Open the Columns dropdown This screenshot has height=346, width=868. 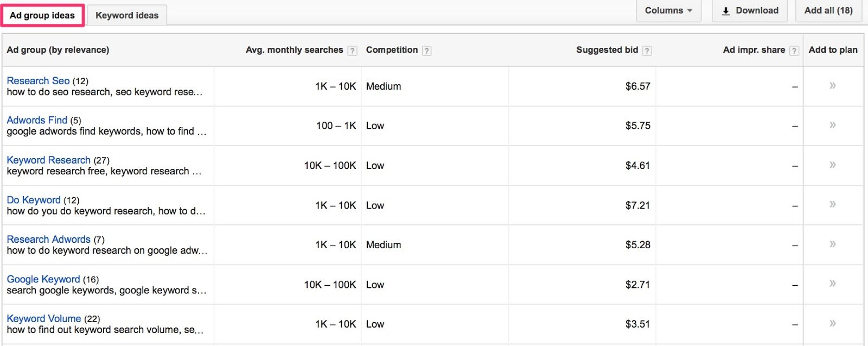click(668, 10)
